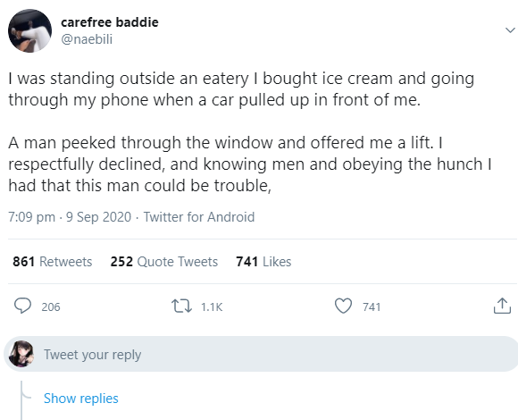Open the share upload icon
This screenshot has height=420, width=518.
(502, 306)
